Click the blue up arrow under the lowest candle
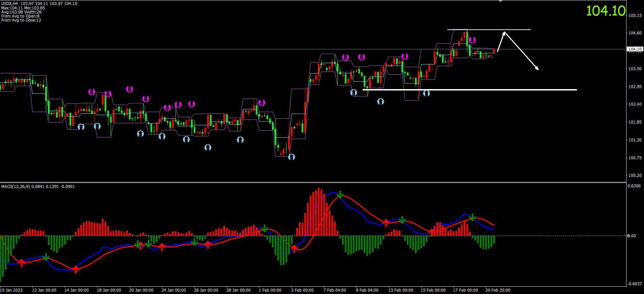644x294 pixels. coord(291,157)
